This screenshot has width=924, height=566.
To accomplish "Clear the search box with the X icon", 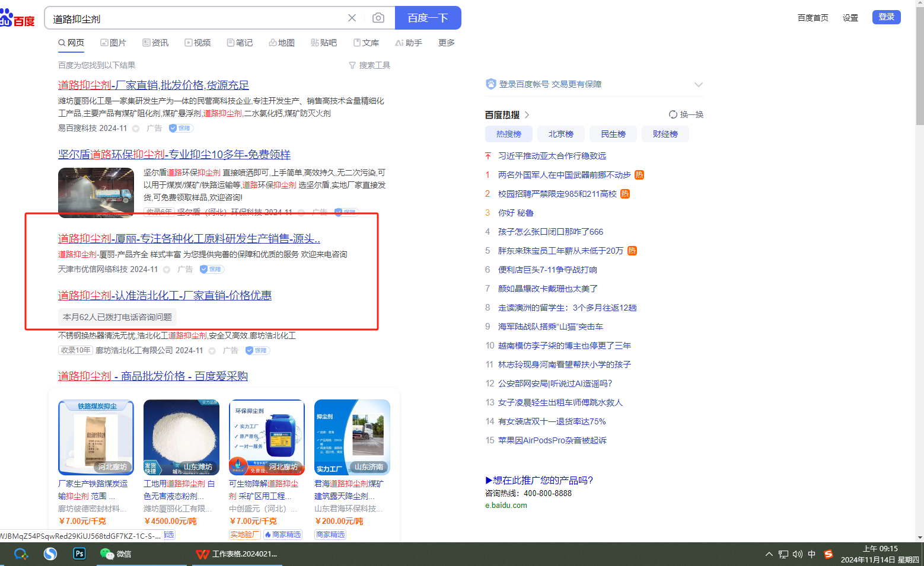I will click(352, 18).
